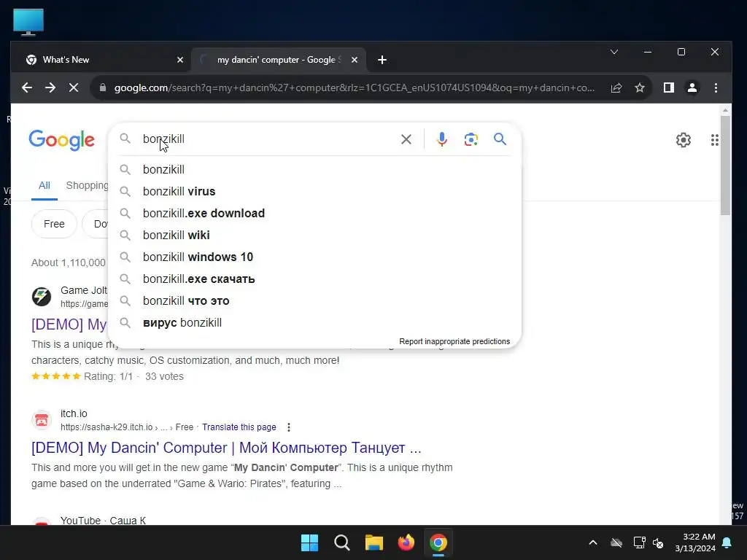Stop loading the page
747x560 pixels.
[x=74, y=87]
